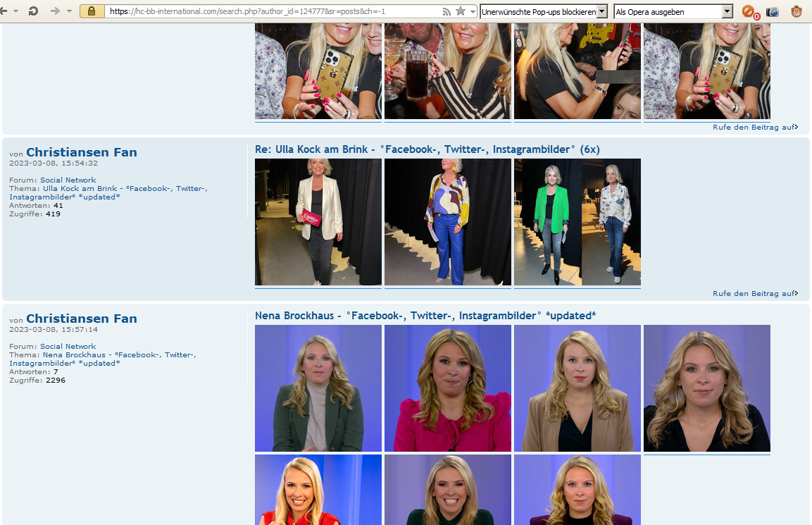Click the camera screenshot toolbar icon
This screenshot has height=525, width=812.
tap(772, 11)
